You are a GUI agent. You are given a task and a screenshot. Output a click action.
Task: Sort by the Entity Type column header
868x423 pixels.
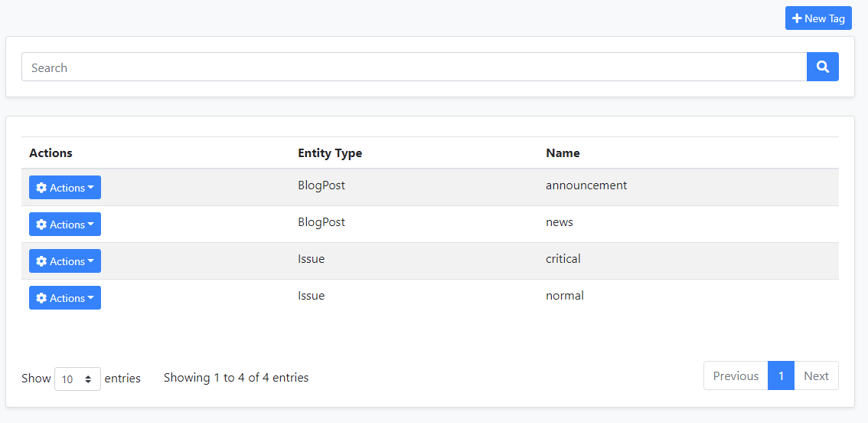pos(330,153)
